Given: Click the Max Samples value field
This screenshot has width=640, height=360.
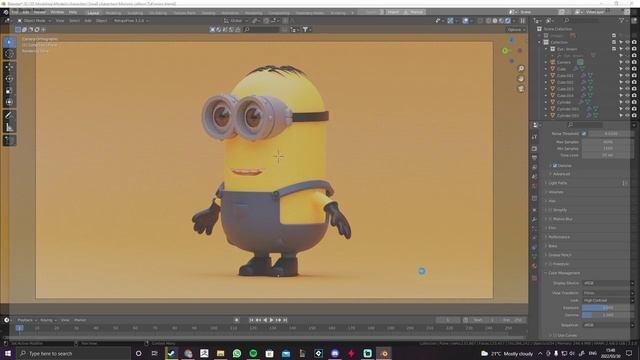Looking at the screenshot, I should pos(608,142).
